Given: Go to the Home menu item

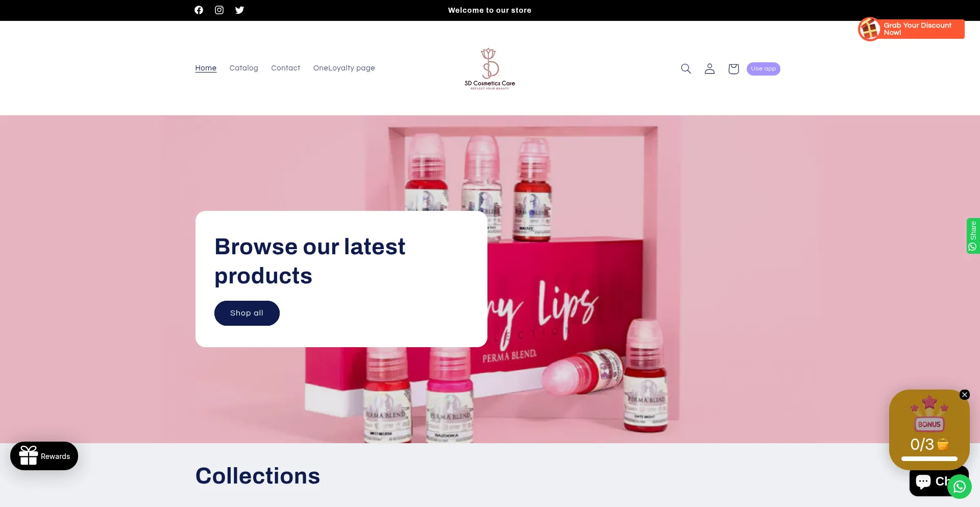Looking at the screenshot, I should pos(206,68).
